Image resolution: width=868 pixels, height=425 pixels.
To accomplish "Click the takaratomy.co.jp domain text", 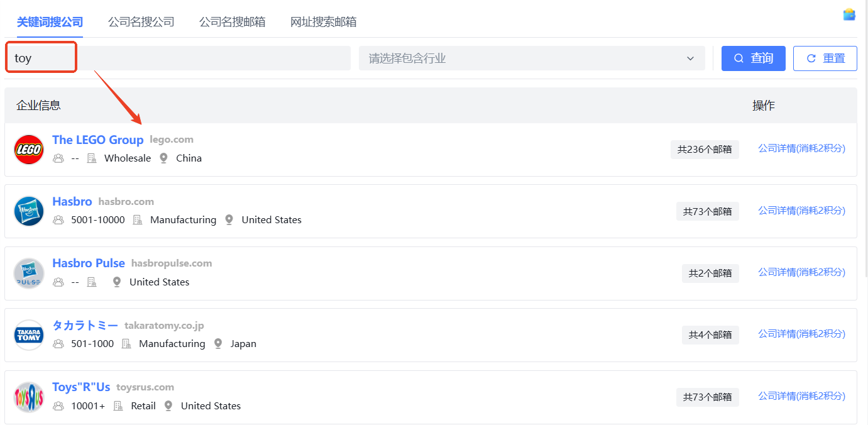I will click(164, 326).
